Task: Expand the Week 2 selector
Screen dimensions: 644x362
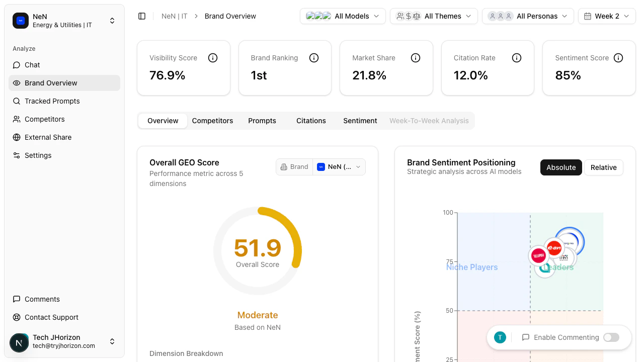Action: 607,16
